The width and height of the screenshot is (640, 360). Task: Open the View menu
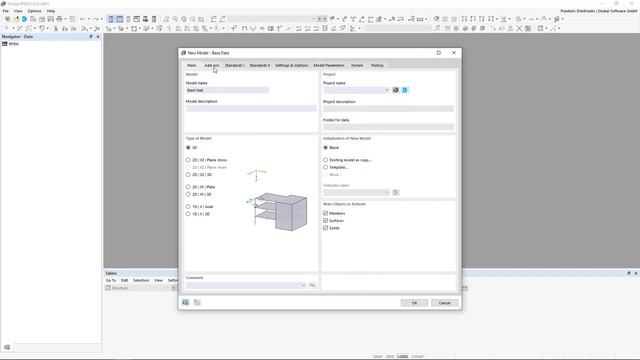[x=18, y=11]
